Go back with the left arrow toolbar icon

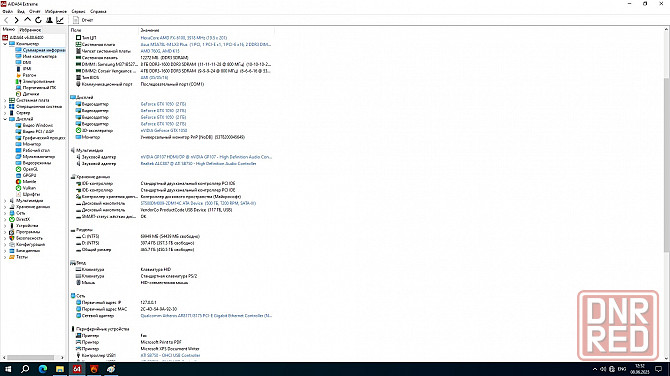coord(6,20)
